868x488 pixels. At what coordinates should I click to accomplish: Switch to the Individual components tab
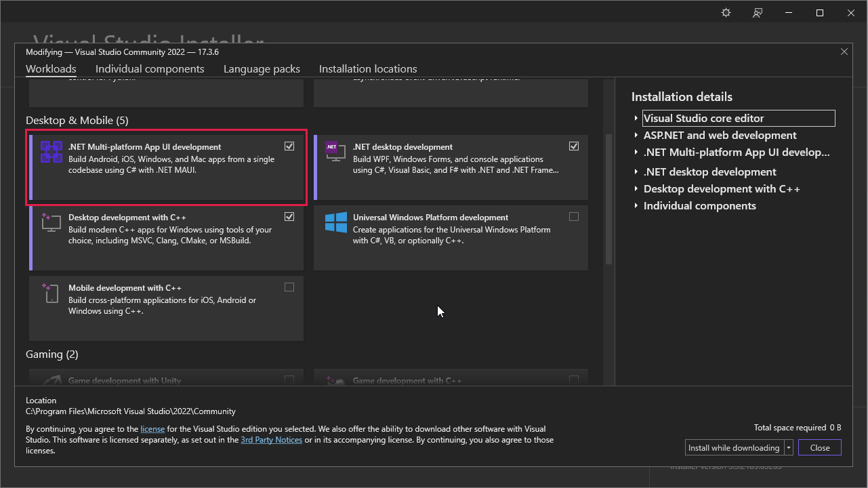pos(150,69)
